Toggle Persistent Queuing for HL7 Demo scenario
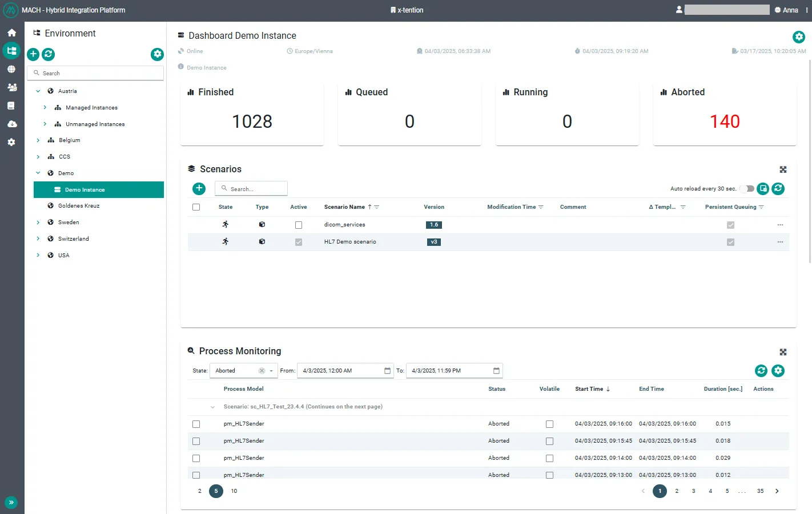The width and height of the screenshot is (812, 514). pyautogui.click(x=730, y=242)
